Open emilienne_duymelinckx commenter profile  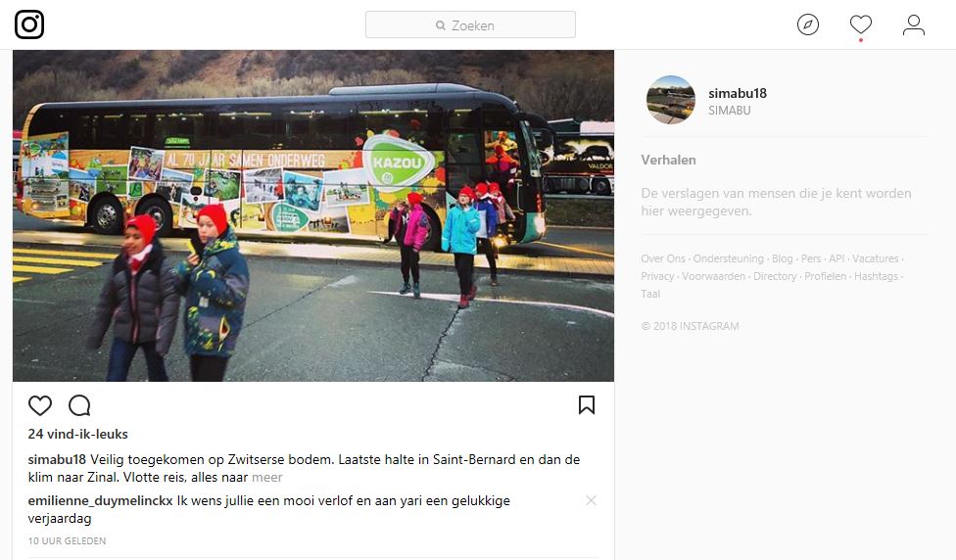(x=101, y=501)
